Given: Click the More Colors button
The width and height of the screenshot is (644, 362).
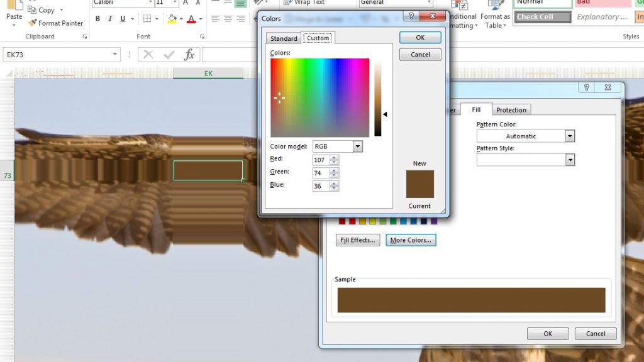Looking at the screenshot, I should [411, 239].
